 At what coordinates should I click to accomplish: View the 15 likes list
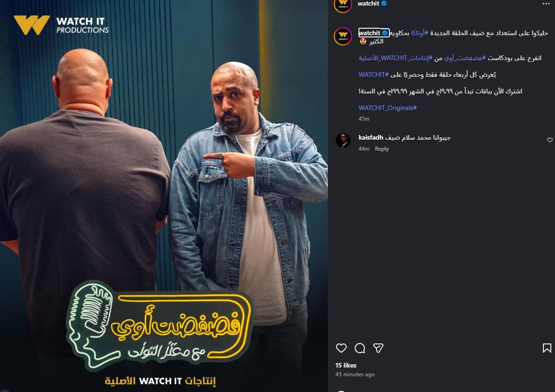(346, 365)
